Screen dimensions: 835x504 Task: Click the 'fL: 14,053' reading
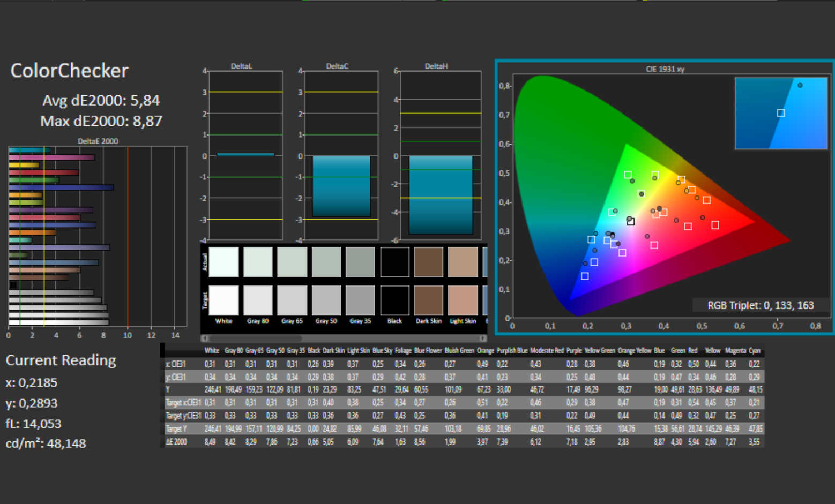point(33,424)
